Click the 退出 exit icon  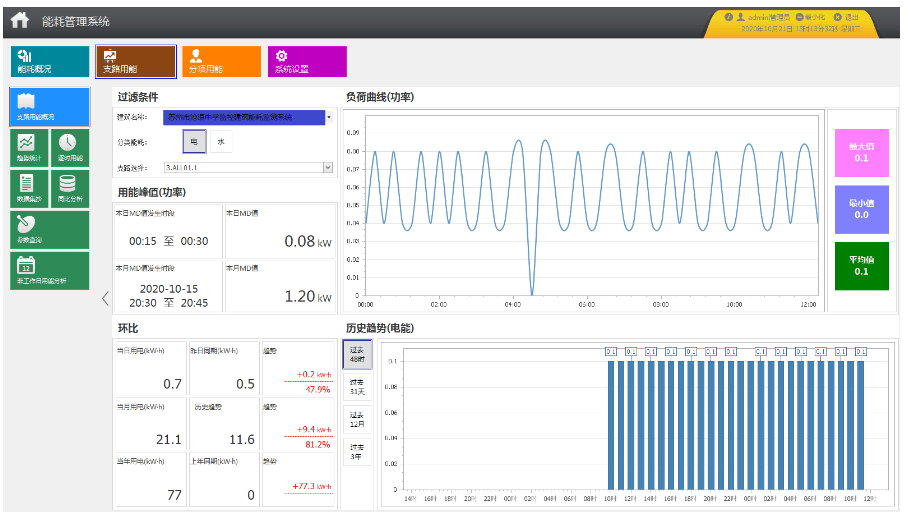coord(837,17)
